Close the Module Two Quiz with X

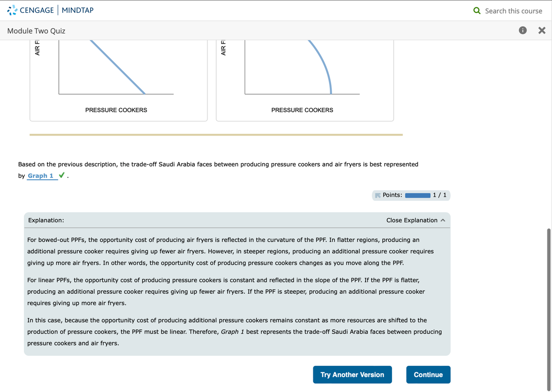pyautogui.click(x=541, y=31)
